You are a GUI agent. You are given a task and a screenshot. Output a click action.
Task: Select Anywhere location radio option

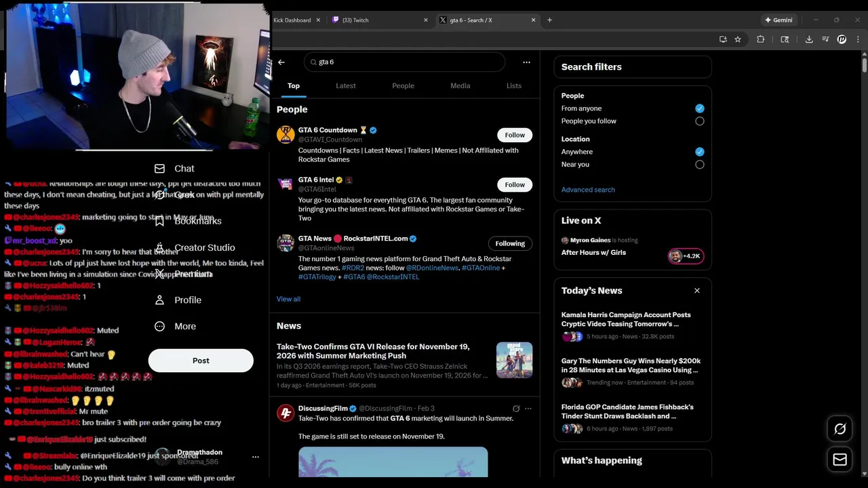[x=699, y=152]
